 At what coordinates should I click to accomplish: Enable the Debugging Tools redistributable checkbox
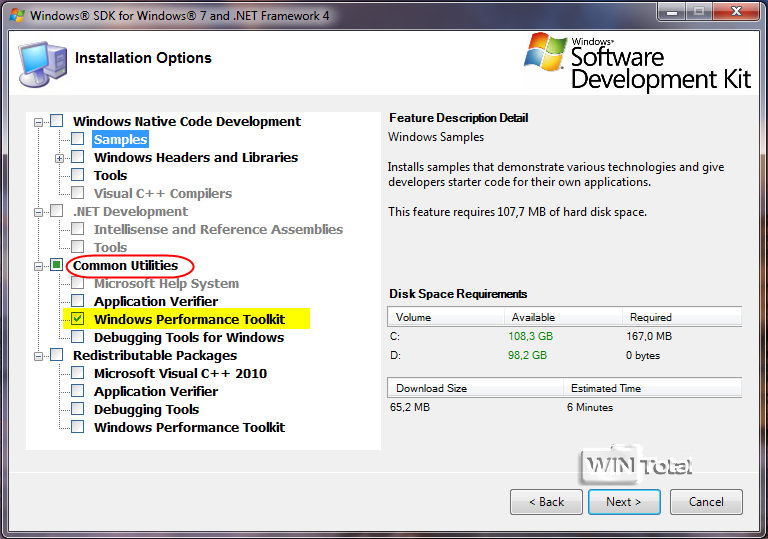[78, 409]
